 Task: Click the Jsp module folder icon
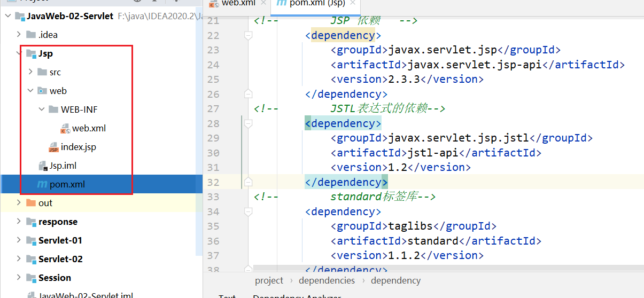point(31,53)
